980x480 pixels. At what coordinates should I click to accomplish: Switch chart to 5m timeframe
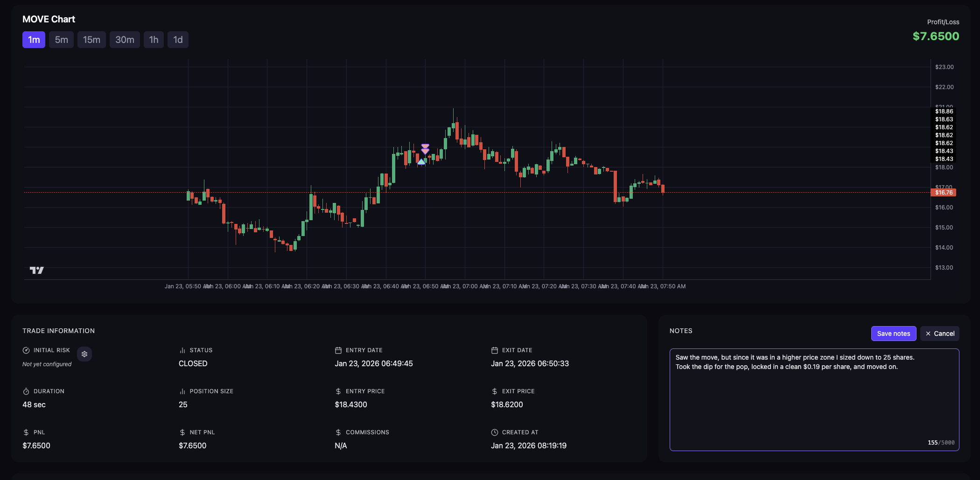[61, 40]
